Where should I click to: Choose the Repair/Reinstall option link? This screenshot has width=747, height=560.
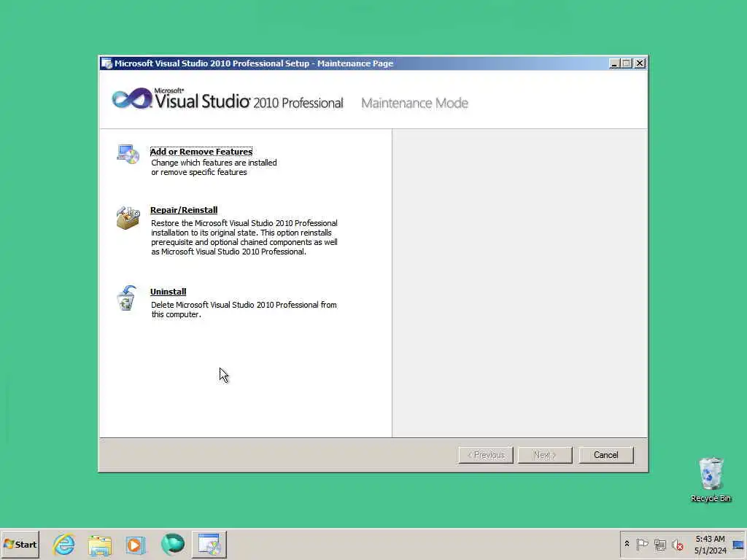tap(184, 210)
